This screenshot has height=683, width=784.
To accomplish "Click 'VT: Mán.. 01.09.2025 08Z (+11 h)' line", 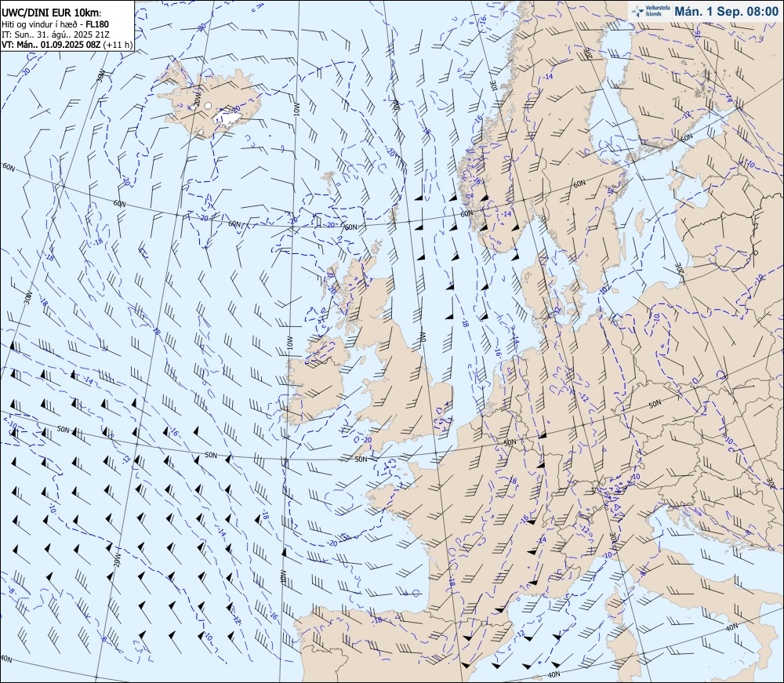I will pos(67,45).
